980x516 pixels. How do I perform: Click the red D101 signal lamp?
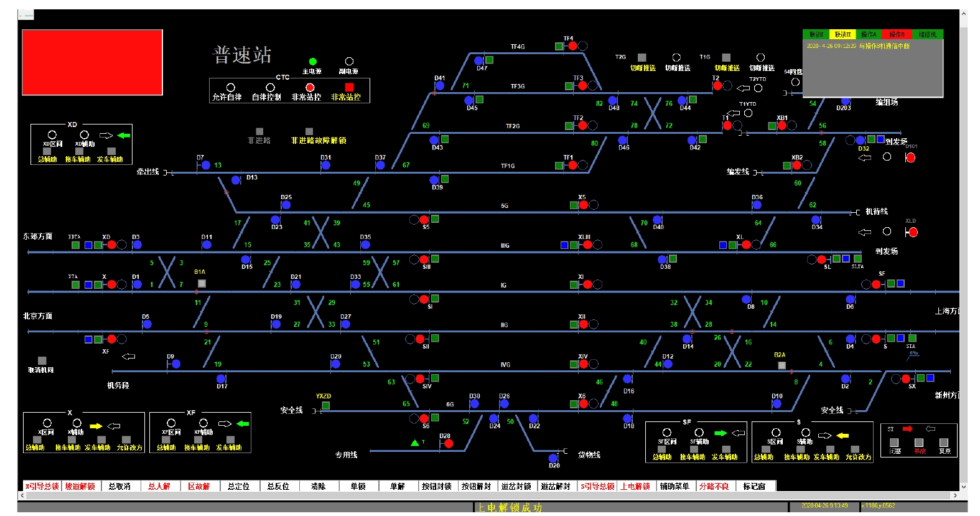pos(910,157)
